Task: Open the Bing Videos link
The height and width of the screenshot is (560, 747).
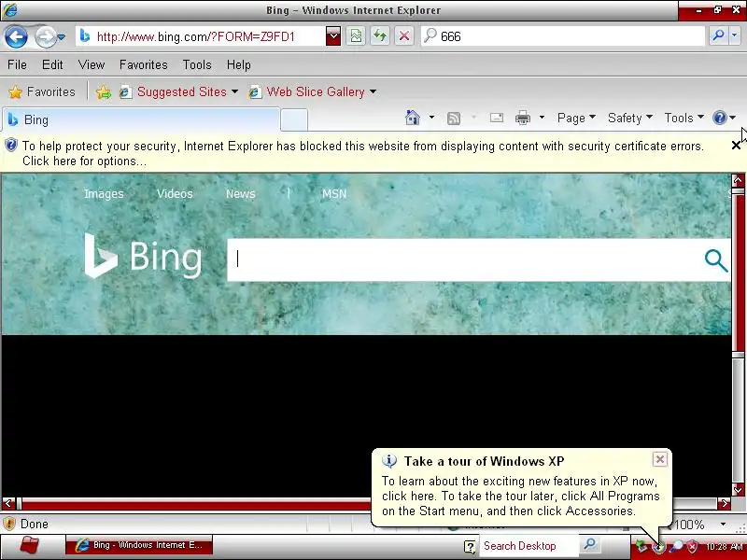Action: (175, 194)
